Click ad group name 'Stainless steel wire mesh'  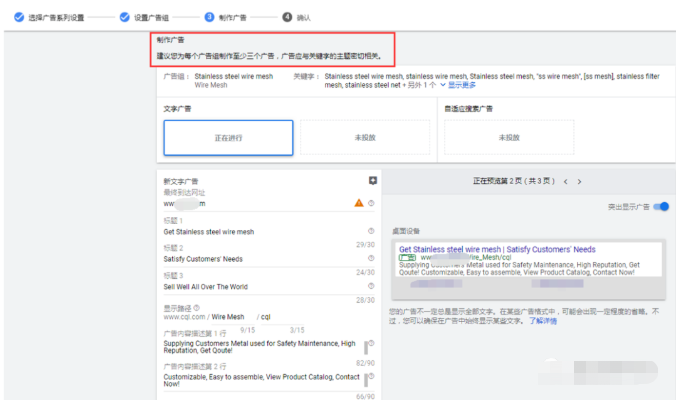click(234, 76)
